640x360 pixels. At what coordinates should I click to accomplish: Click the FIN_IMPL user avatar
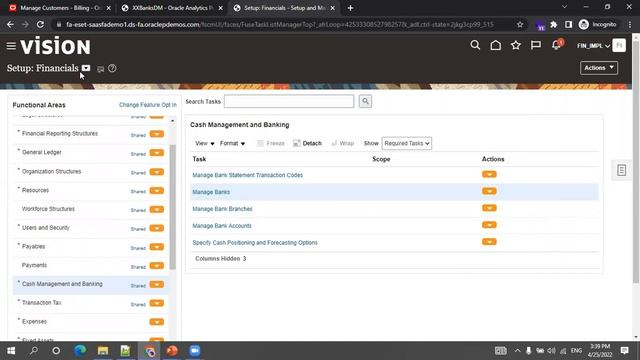click(x=619, y=45)
